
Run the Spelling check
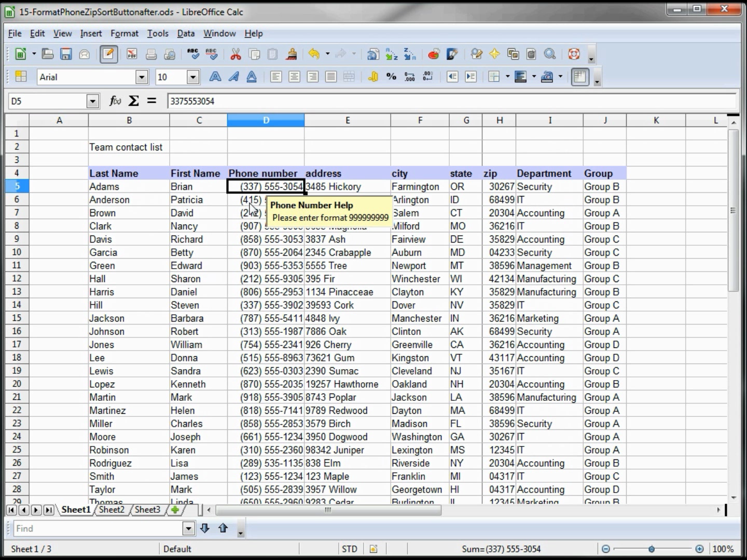193,54
